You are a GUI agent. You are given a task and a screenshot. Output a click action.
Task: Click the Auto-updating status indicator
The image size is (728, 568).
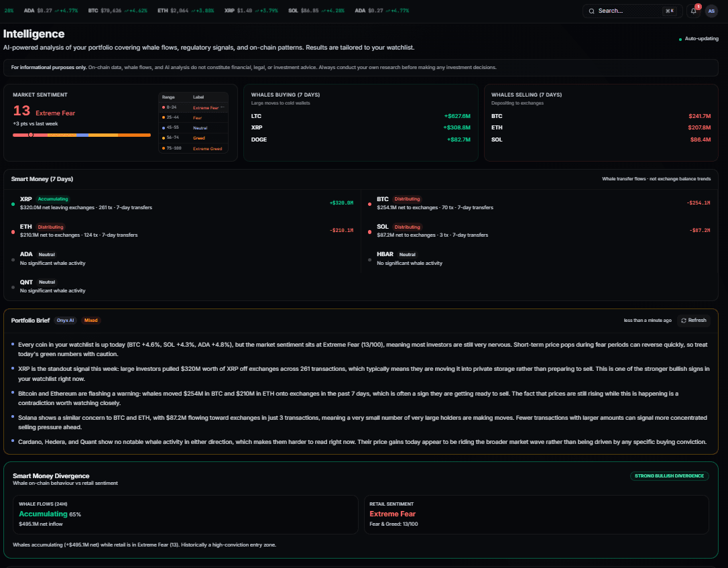click(x=699, y=38)
